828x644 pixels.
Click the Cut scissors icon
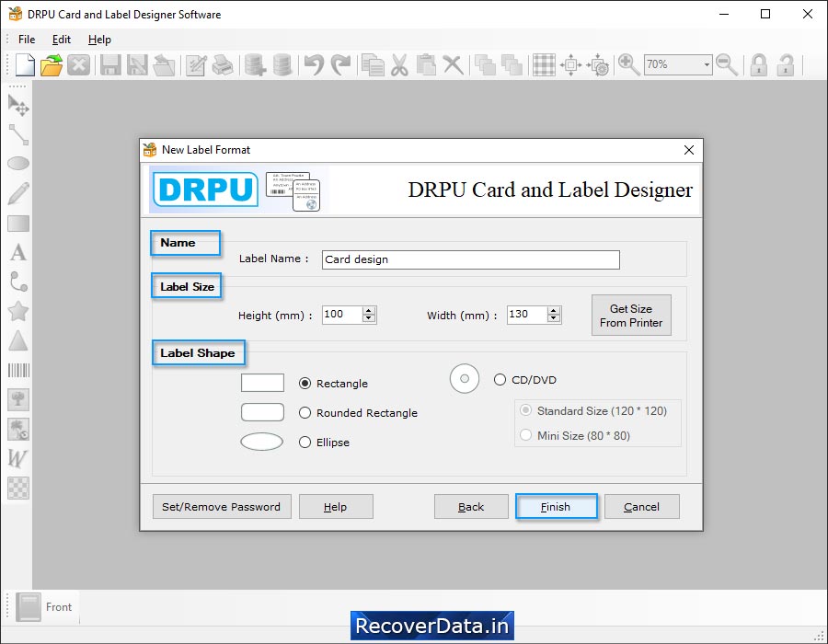tap(400, 65)
